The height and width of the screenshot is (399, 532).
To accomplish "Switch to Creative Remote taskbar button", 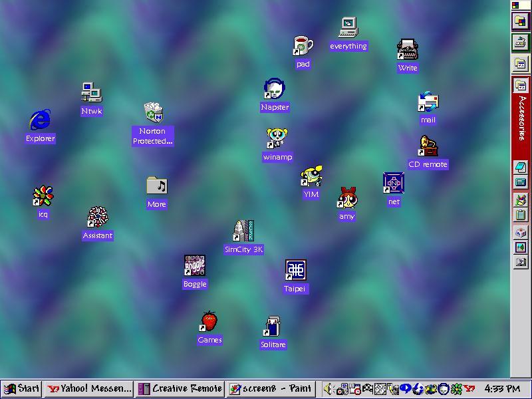I will pyautogui.click(x=180, y=388).
